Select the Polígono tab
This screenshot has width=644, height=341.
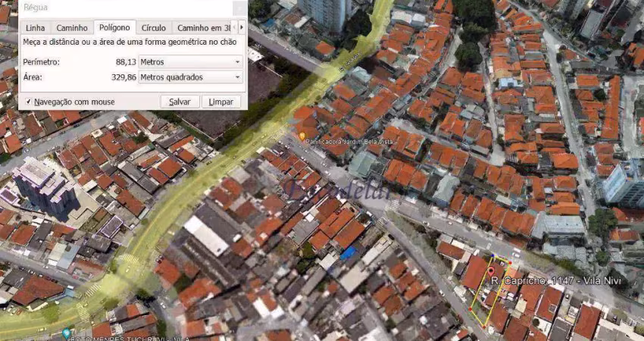click(114, 27)
